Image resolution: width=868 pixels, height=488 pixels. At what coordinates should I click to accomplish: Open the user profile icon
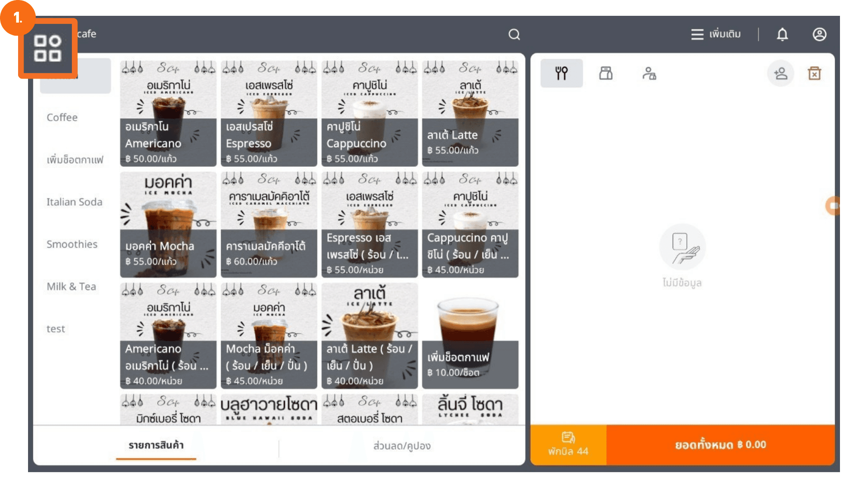(x=819, y=34)
